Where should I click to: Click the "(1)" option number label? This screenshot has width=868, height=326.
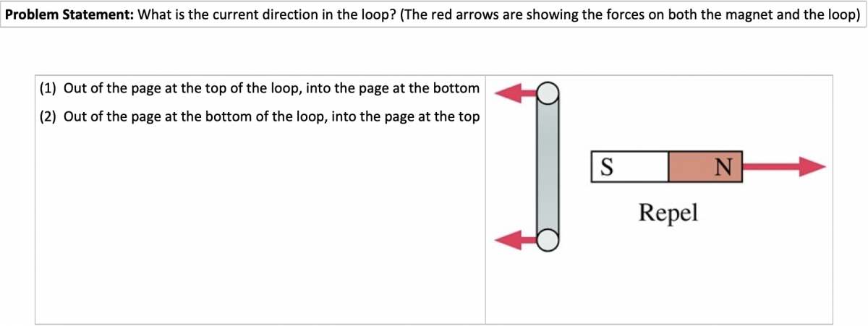tap(48, 88)
